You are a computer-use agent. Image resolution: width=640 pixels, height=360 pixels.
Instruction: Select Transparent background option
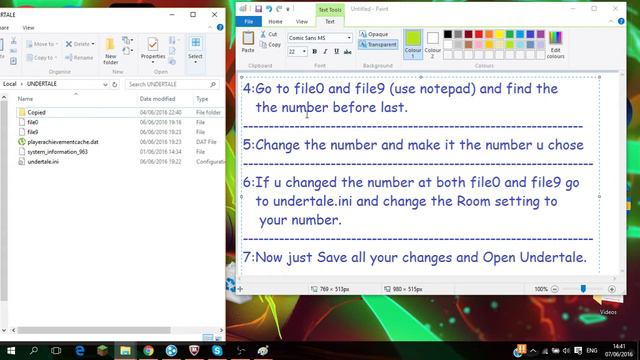tap(378, 44)
